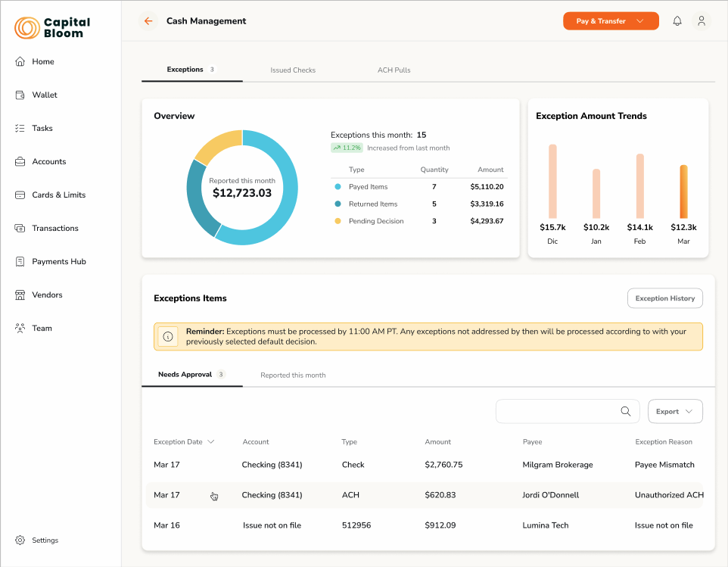Click the back arrow beside Cash Management
Viewport: 728px width, 567px height.
click(148, 21)
